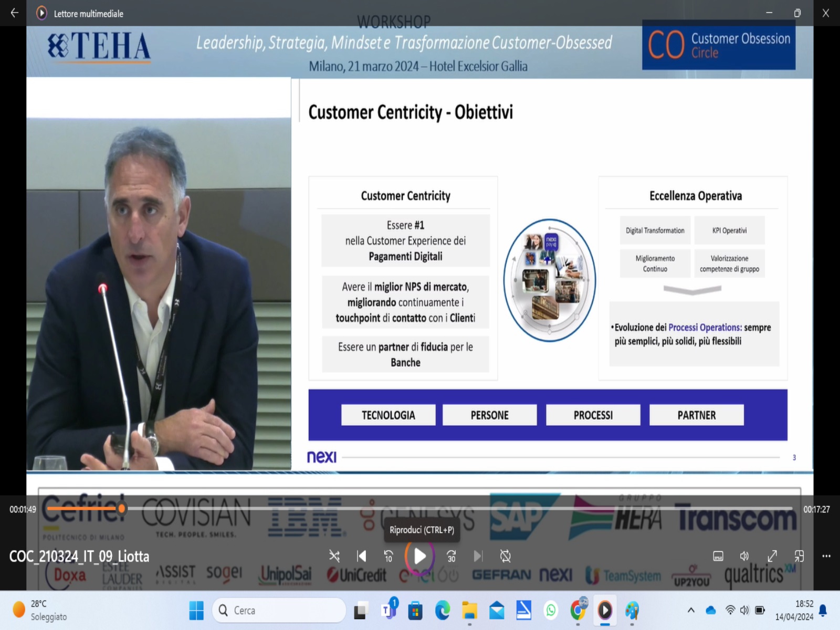Image resolution: width=840 pixels, height=630 pixels.
Task: Open Wi-Fi network settings in tray
Action: (x=730, y=610)
